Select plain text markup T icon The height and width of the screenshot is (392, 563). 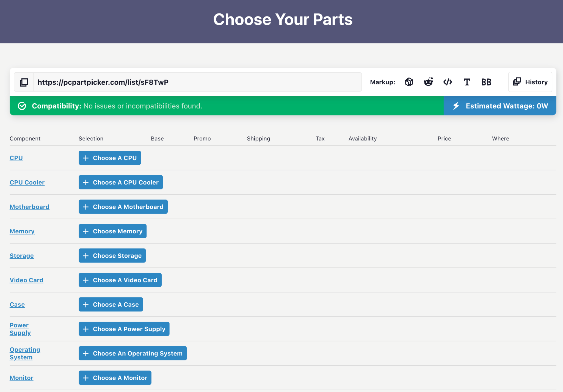[x=467, y=82]
